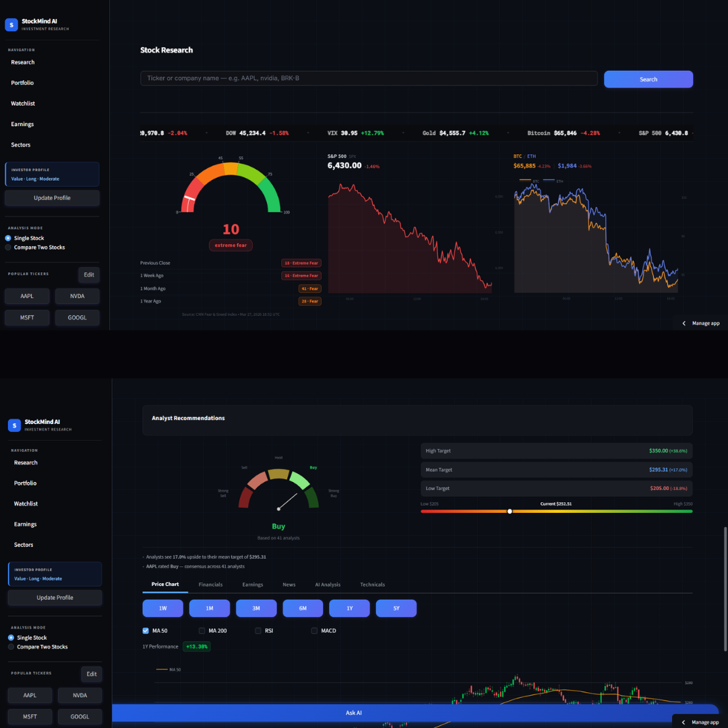This screenshot has height=728, width=728.
Task: Click the StockMind AI logo icon
Action: coord(11,24)
